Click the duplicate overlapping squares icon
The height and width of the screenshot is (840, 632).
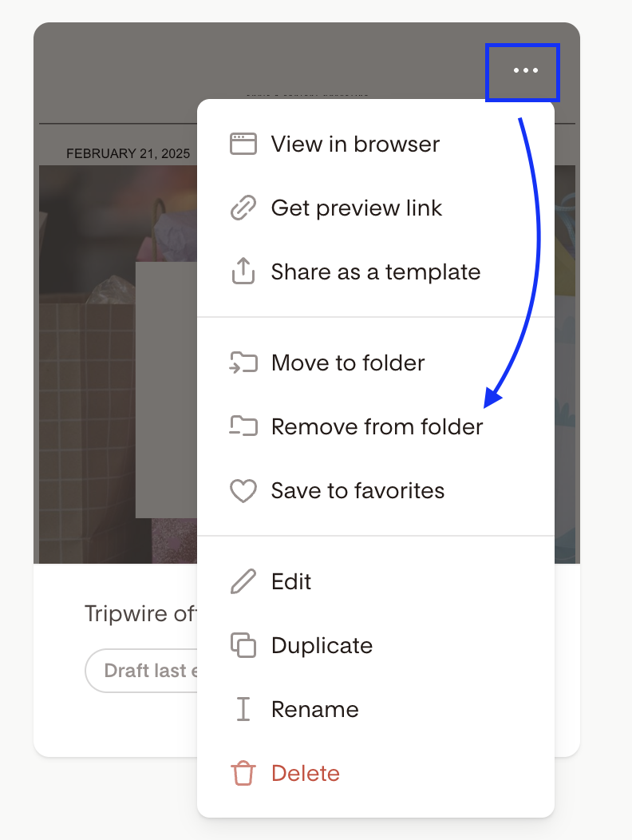243,645
